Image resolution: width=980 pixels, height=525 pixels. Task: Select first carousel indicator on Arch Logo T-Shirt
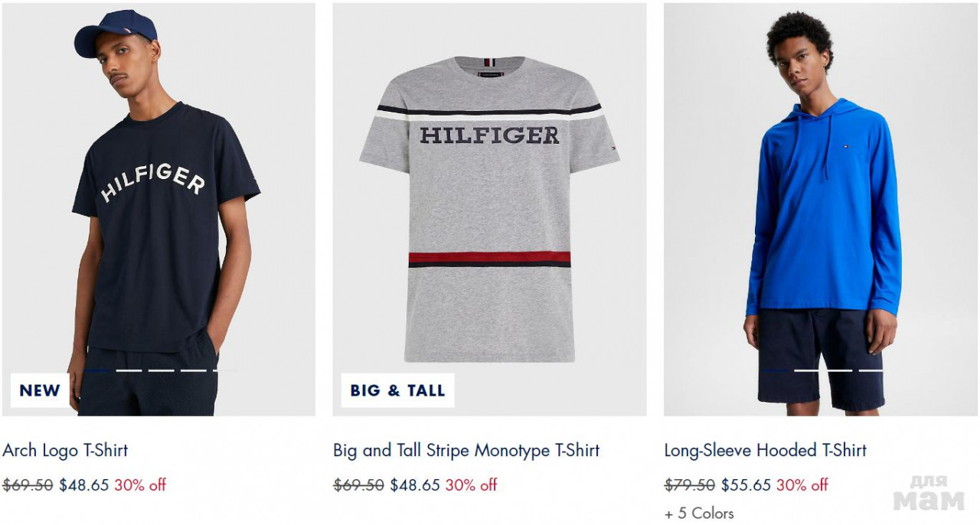tap(97, 370)
